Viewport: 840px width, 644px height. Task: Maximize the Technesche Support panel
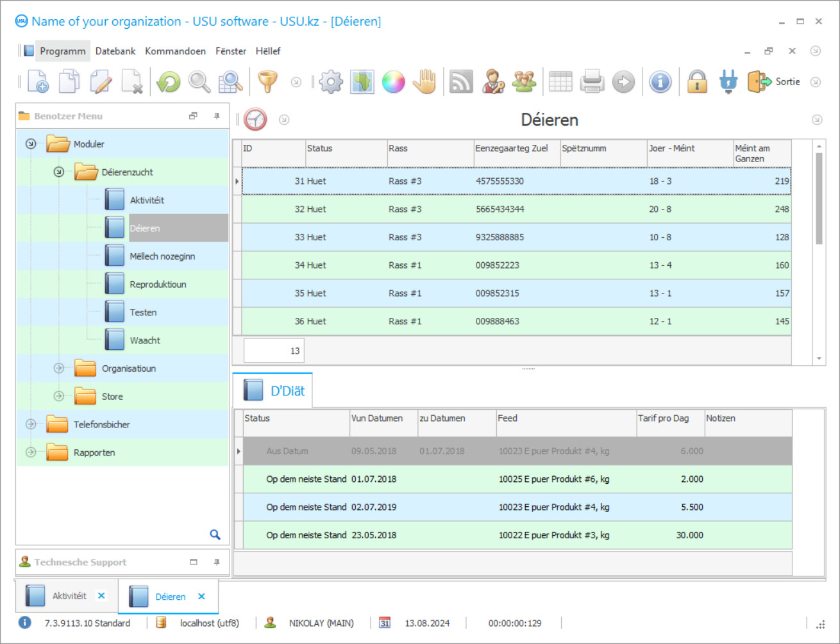tap(194, 562)
